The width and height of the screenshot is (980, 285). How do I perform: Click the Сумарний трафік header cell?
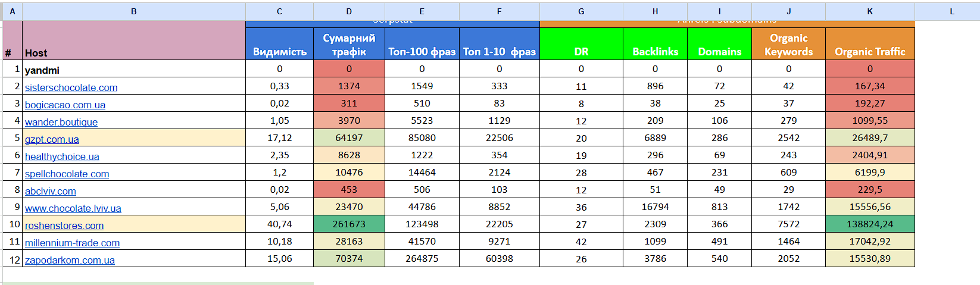point(349,43)
